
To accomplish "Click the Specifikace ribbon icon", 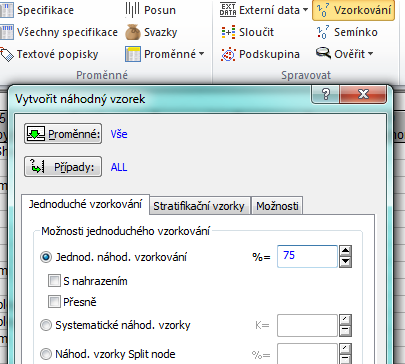I will pyautogui.click(x=7, y=10).
